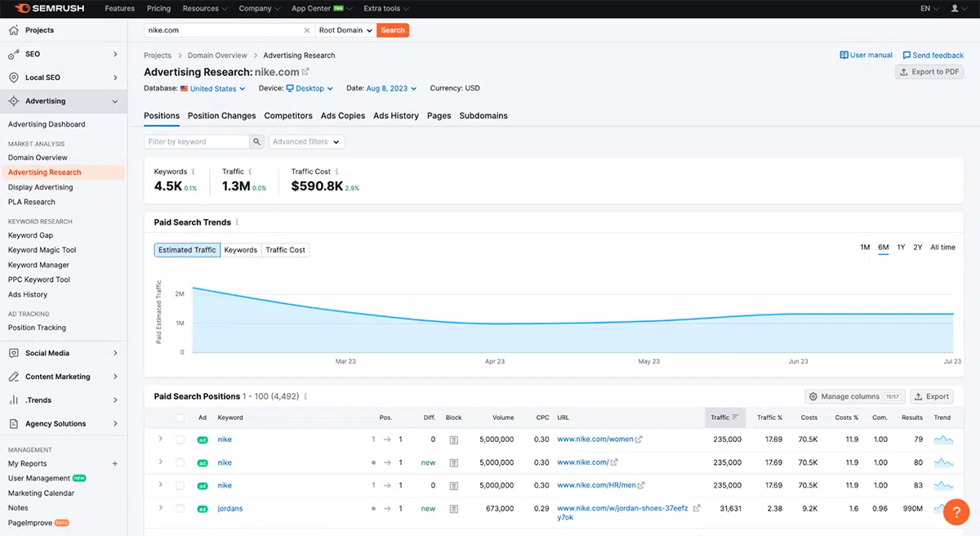Clear the nike.com search field with X
The image size is (980, 536).
point(307,30)
